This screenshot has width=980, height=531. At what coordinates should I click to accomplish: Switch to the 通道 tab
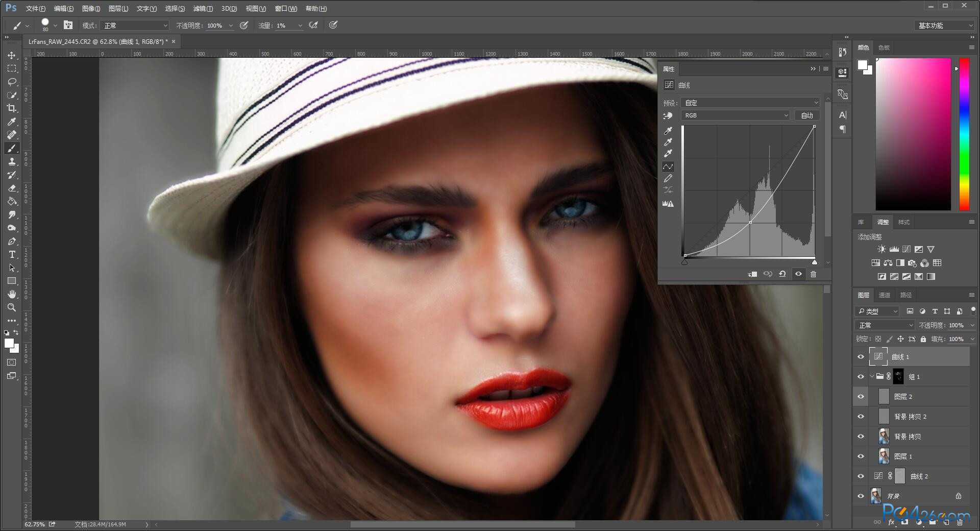coord(884,295)
